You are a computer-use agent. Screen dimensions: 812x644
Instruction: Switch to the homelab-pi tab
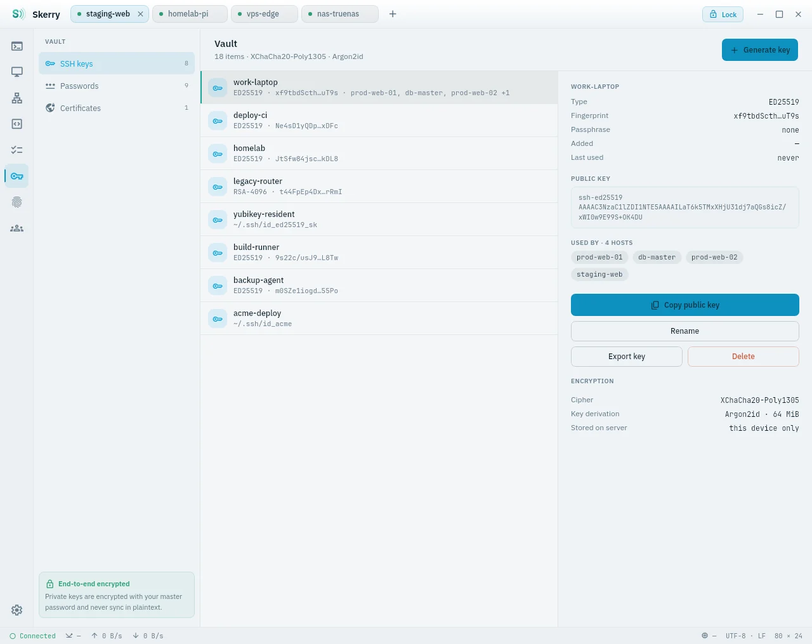pyautogui.click(x=190, y=14)
